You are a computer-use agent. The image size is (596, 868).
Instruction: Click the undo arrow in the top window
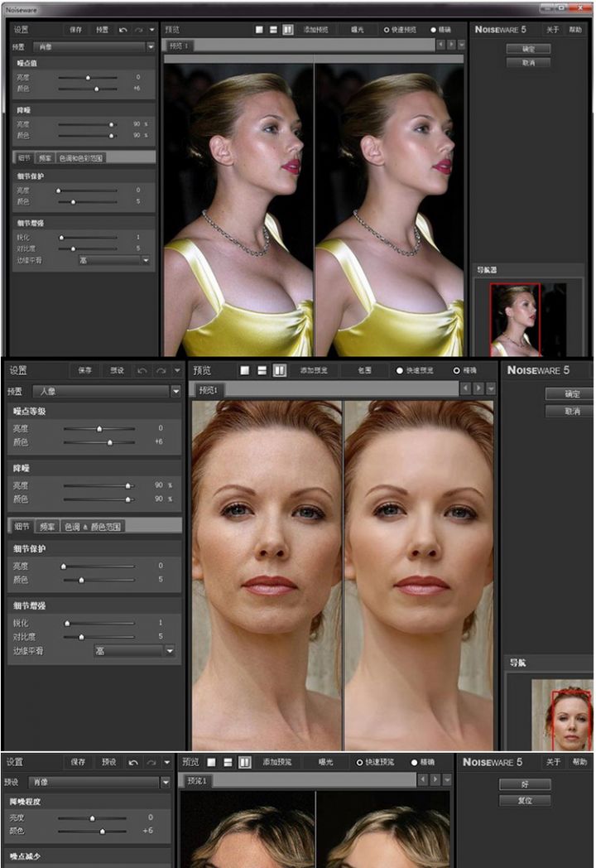coord(123,30)
